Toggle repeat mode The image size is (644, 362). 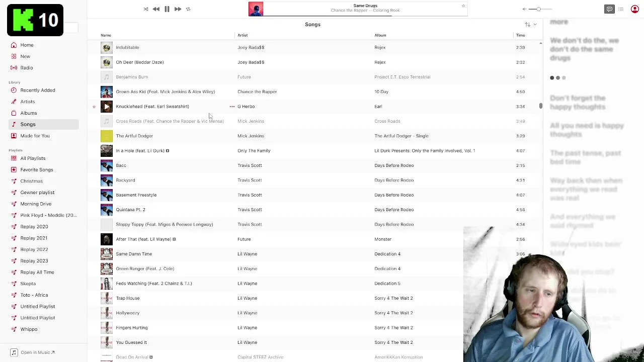pos(188,9)
